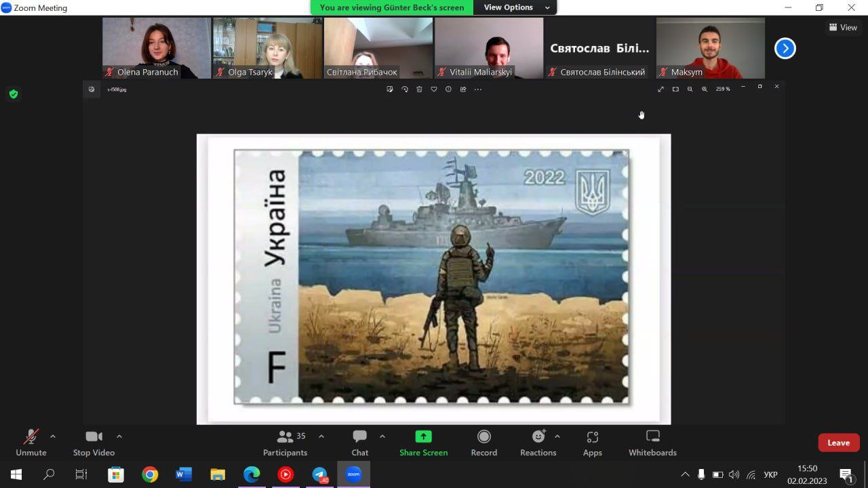Click the 'You are viewing Günter Beck's screen' banner

coord(392,7)
